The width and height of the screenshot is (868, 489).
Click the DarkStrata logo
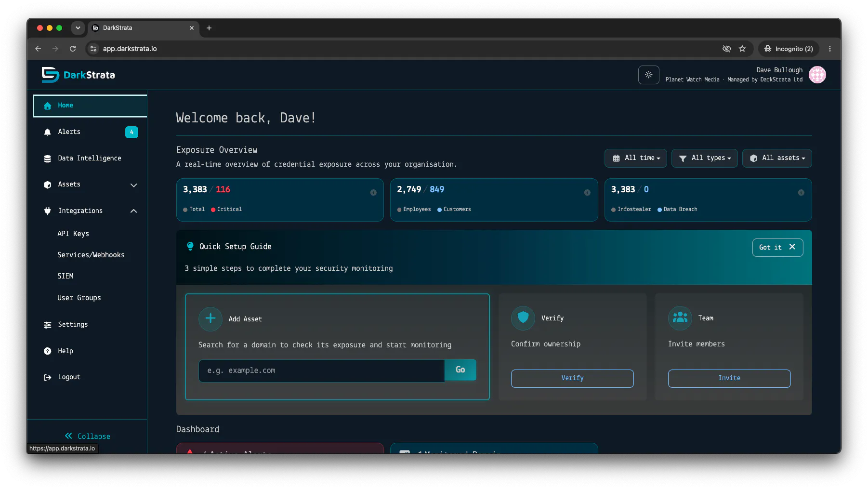(78, 75)
